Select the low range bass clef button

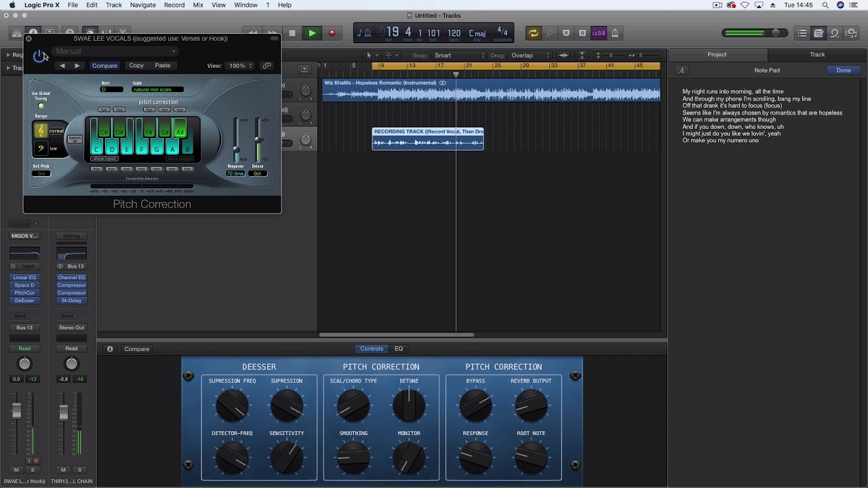coord(41,148)
